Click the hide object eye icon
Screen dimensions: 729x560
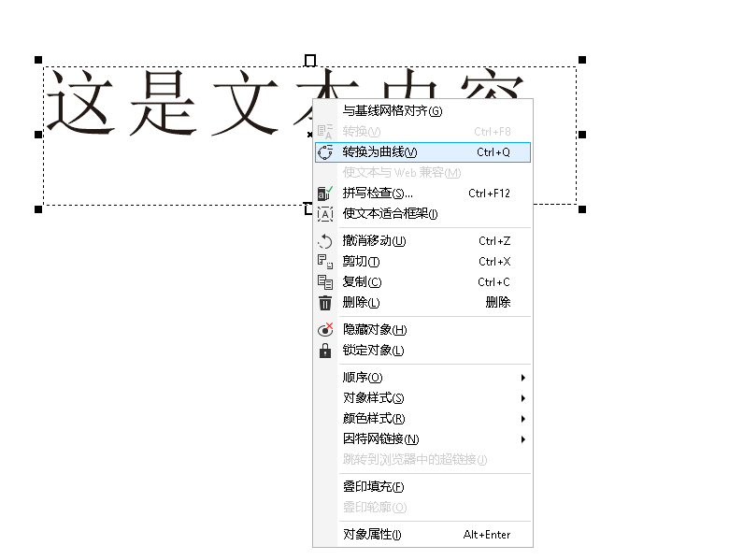(325, 329)
